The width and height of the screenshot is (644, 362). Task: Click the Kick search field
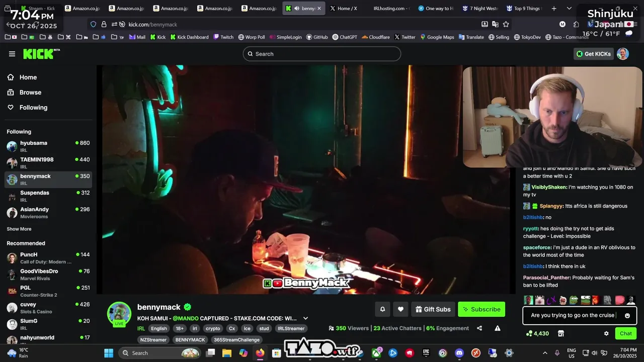[x=322, y=54]
